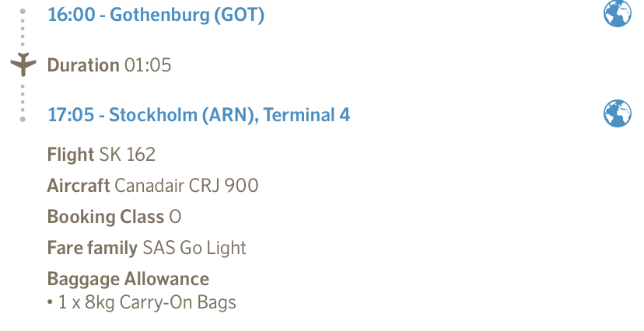644x331 pixels.
Task: Click the Booking Class label
Action: (x=106, y=217)
